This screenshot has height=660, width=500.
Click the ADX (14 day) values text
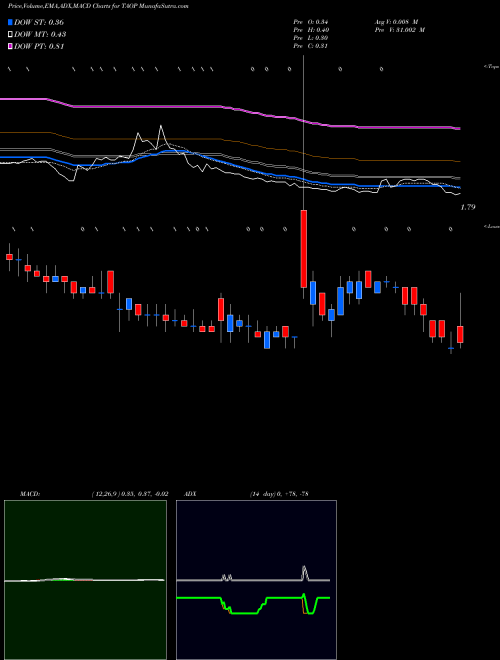click(x=278, y=494)
